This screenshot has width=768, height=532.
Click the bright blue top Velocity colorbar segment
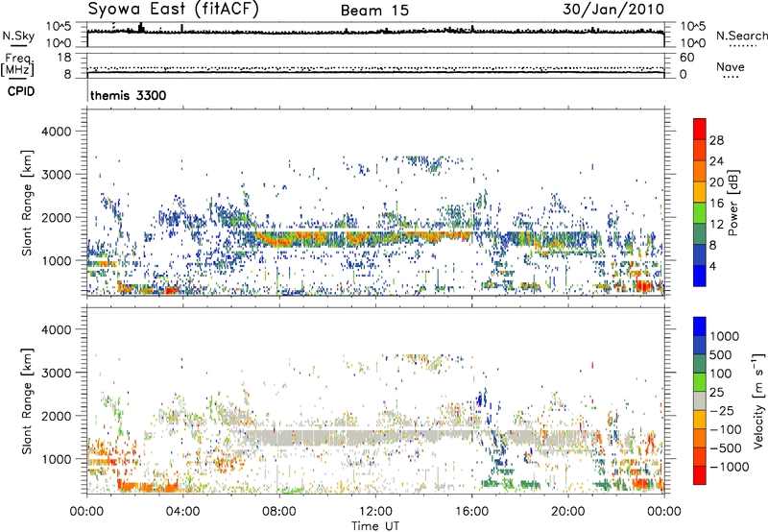(700, 326)
